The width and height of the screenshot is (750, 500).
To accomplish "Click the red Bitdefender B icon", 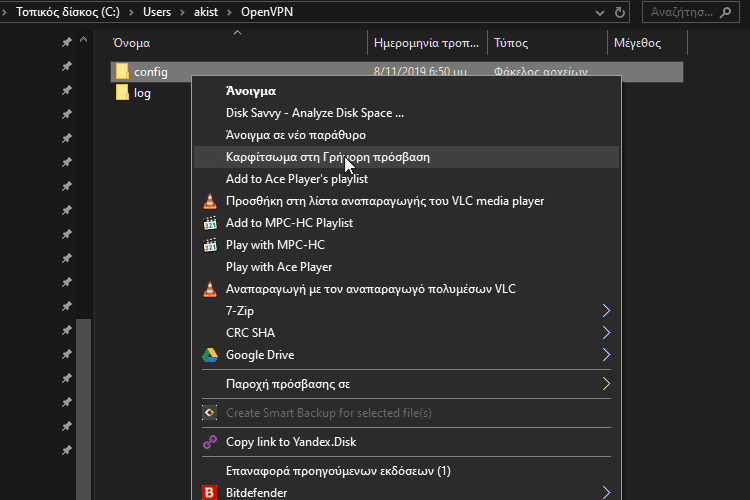I will [x=209, y=493].
